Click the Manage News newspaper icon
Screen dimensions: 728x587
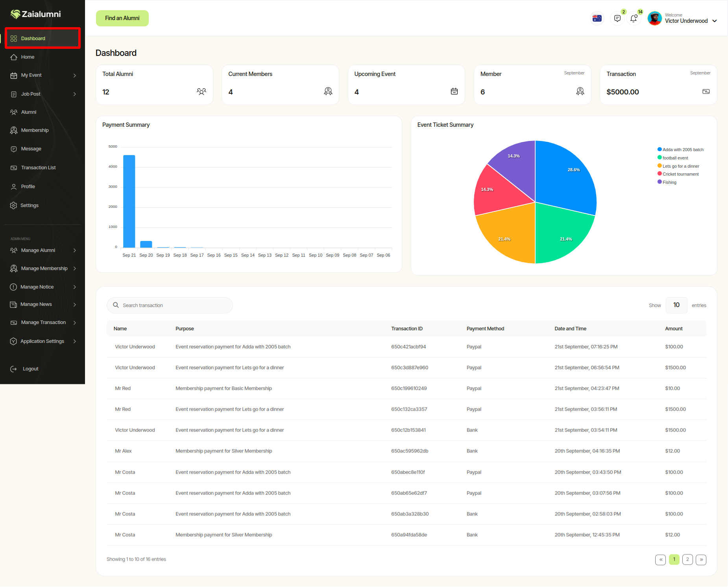click(x=13, y=305)
